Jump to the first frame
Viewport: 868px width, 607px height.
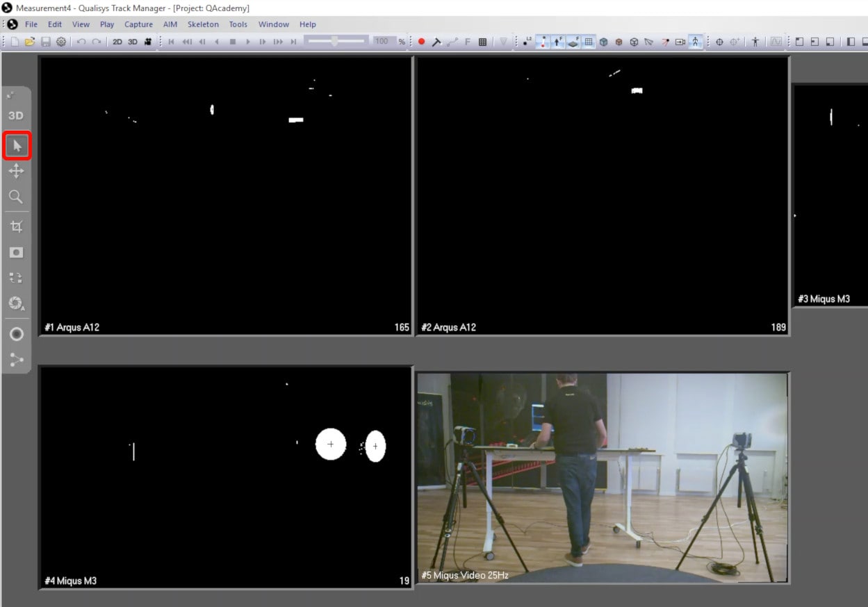(171, 42)
